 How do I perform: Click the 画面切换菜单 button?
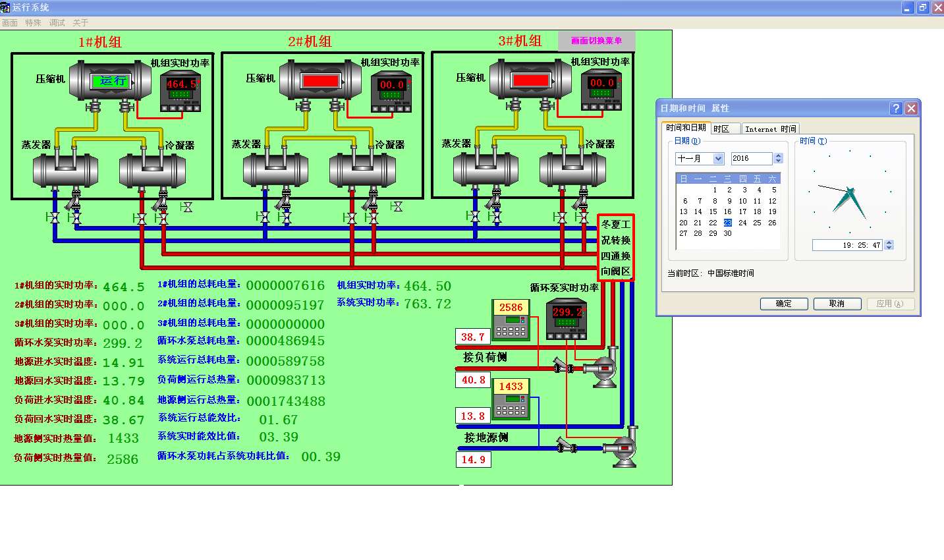tap(596, 41)
